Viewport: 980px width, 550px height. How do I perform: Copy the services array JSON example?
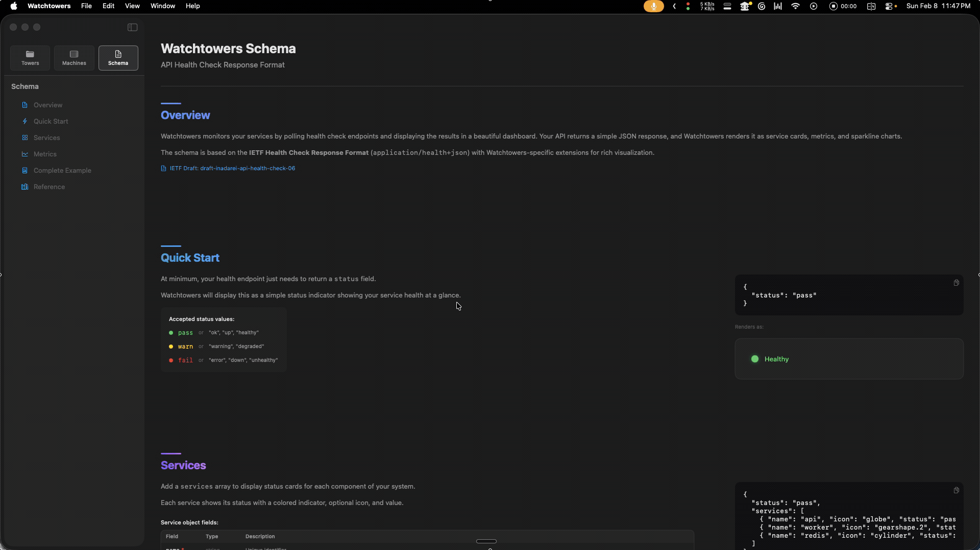pos(956,490)
